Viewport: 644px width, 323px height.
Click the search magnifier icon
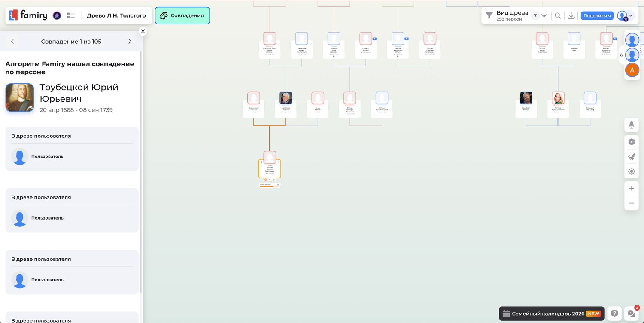(x=558, y=16)
